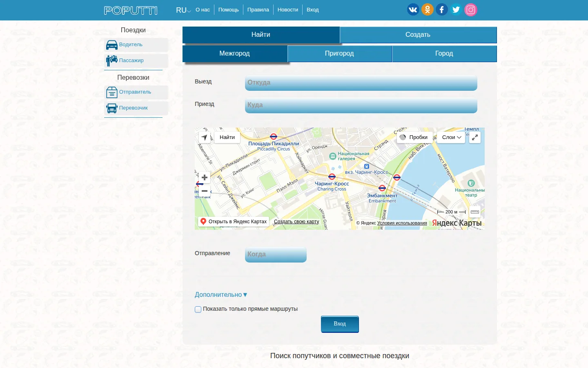Screen dimensions: 588x368
Task: Select the Водитель car icon
Action: (112, 45)
